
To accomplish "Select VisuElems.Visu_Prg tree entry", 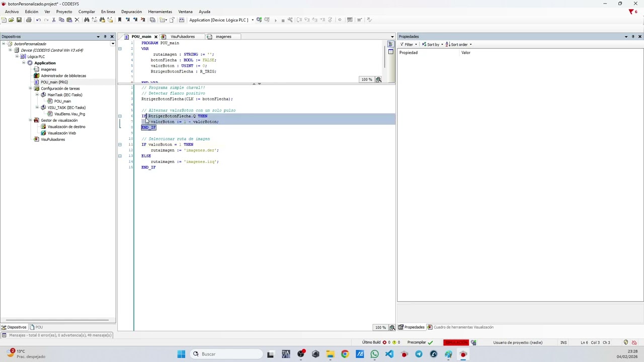I will pyautogui.click(x=69, y=114).
